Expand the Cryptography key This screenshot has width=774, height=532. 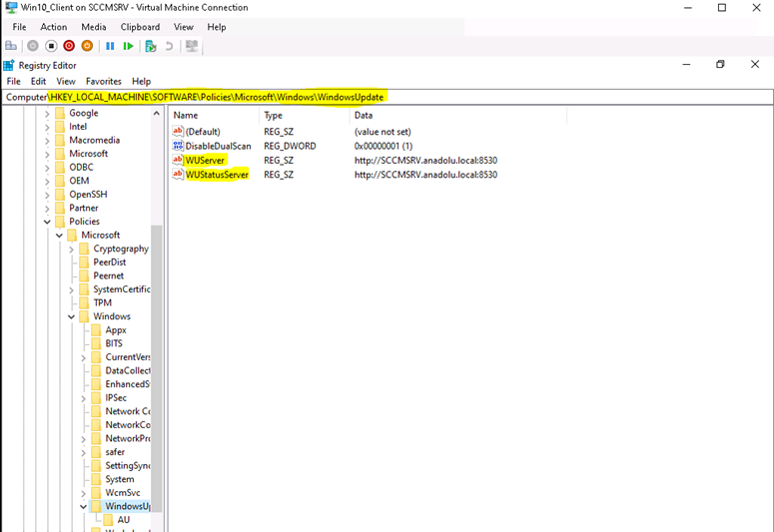(71, 250)
